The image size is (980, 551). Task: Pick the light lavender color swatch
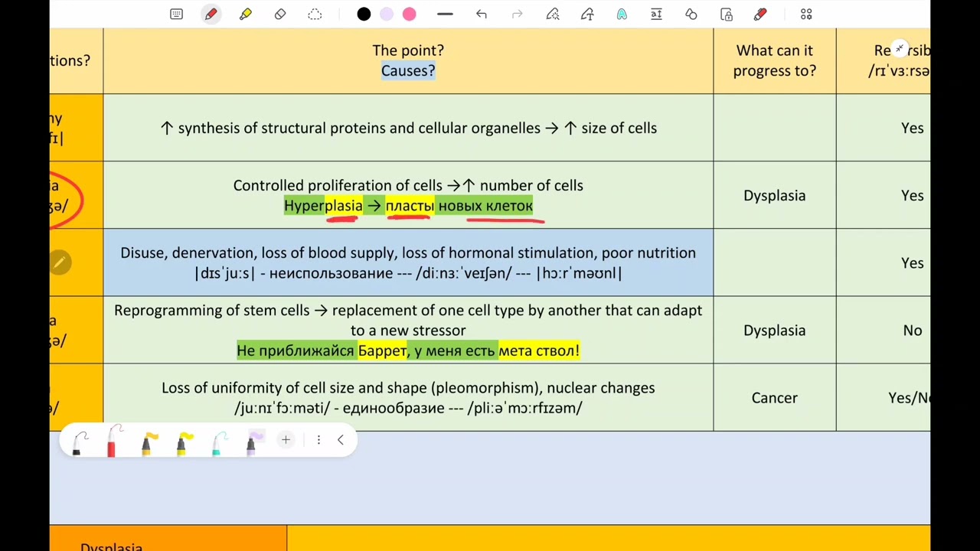tap(387, 15)
